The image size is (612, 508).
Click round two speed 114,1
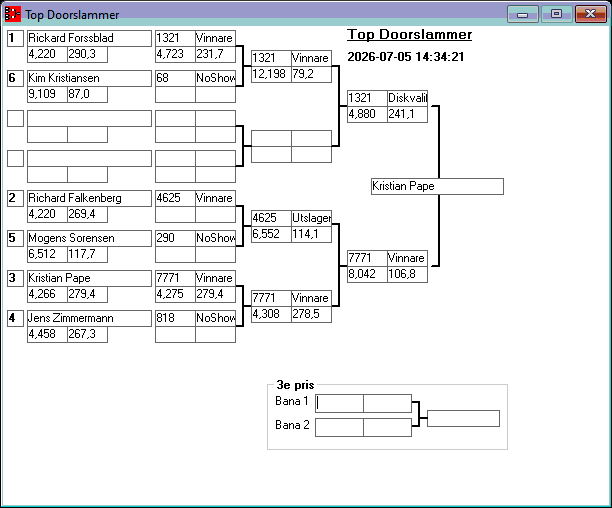click(x=311, y=234)
